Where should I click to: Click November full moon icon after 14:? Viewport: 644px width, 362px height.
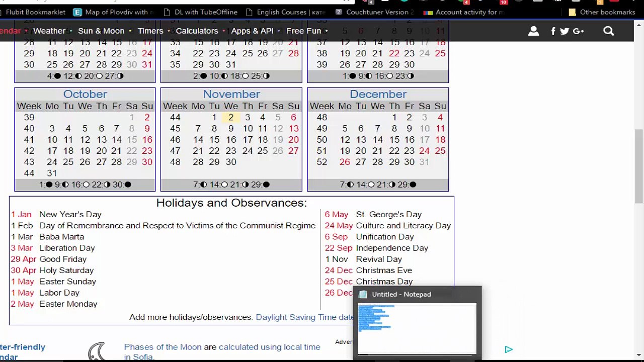[x=224, y=185]
